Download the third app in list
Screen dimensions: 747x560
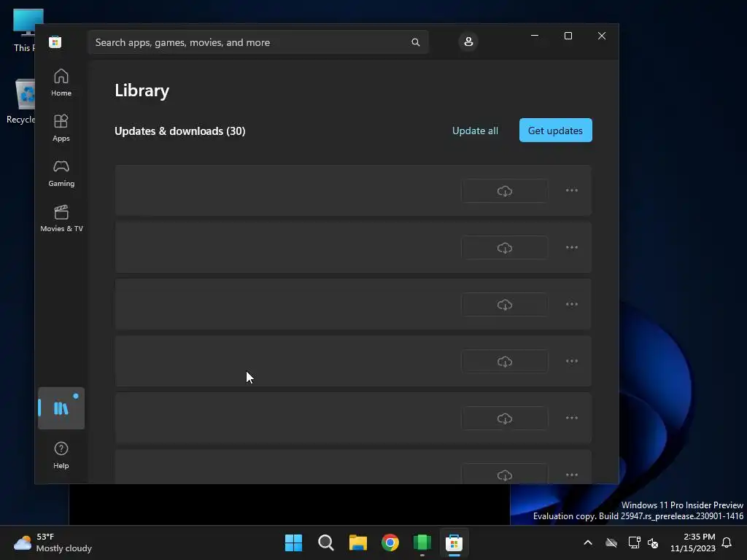click(x=505, y=305)
